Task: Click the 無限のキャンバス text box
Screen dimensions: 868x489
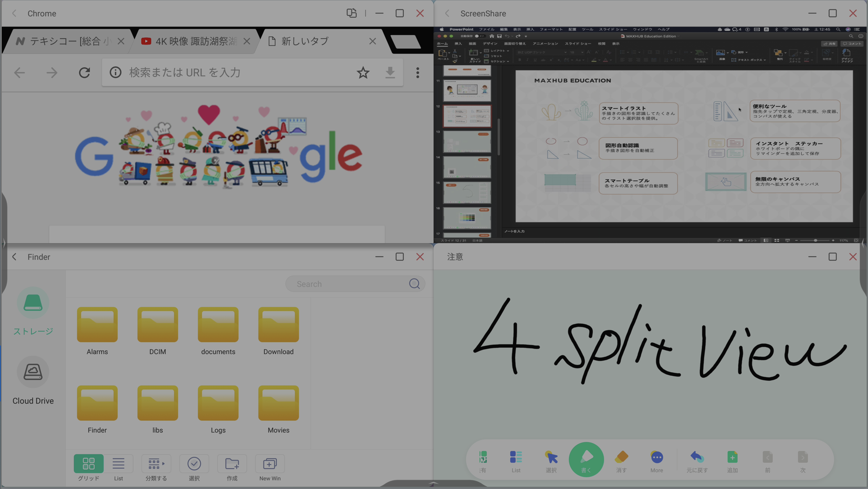Action: [x=795, y=182]
